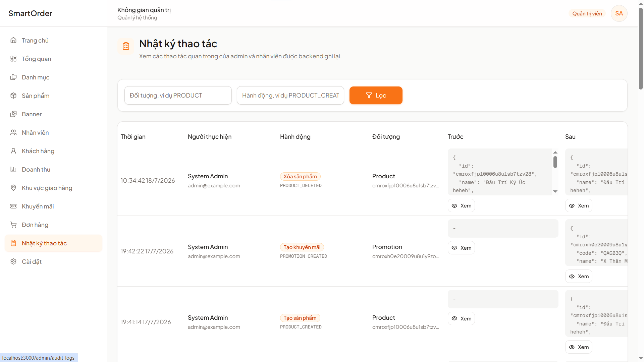Open the SA user avatar
644x362 pixels.
click(619, 13)
